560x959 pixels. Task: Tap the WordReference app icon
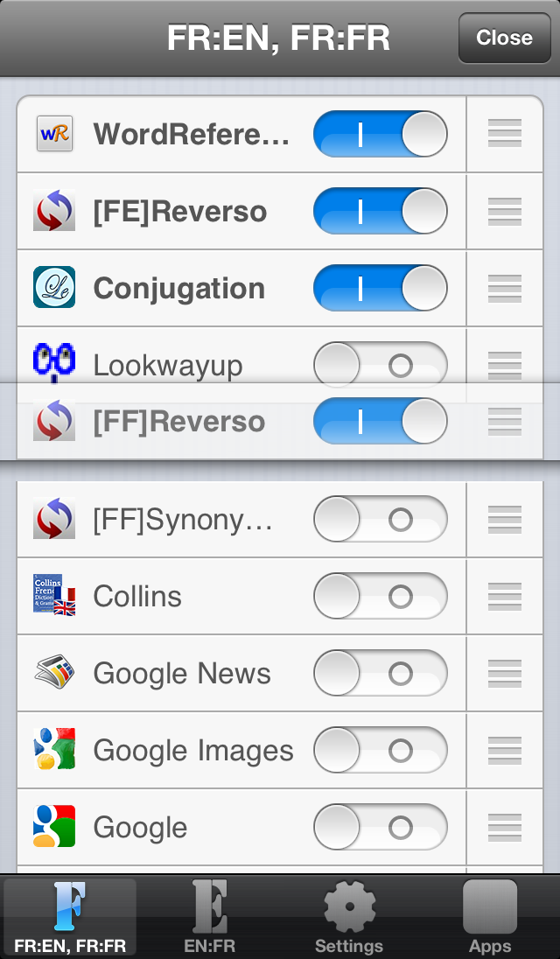click(54, 133)
